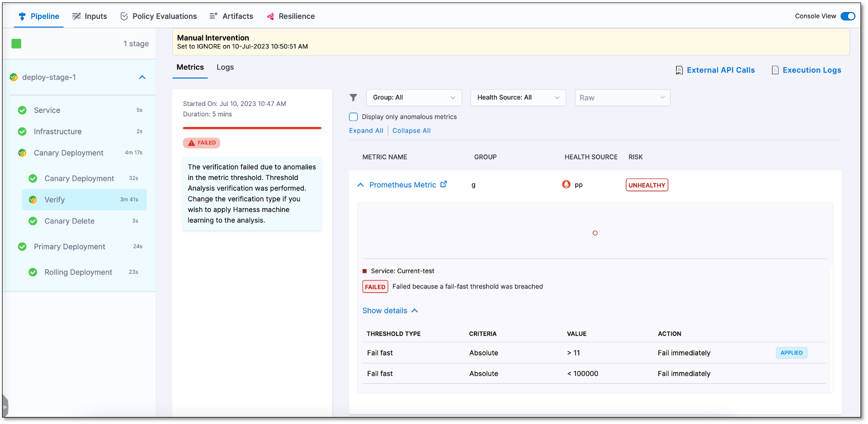Viewport: 868px width, 424px height.
Task: Open the Group: All dropdown
Action: click(x=414, y=97)
